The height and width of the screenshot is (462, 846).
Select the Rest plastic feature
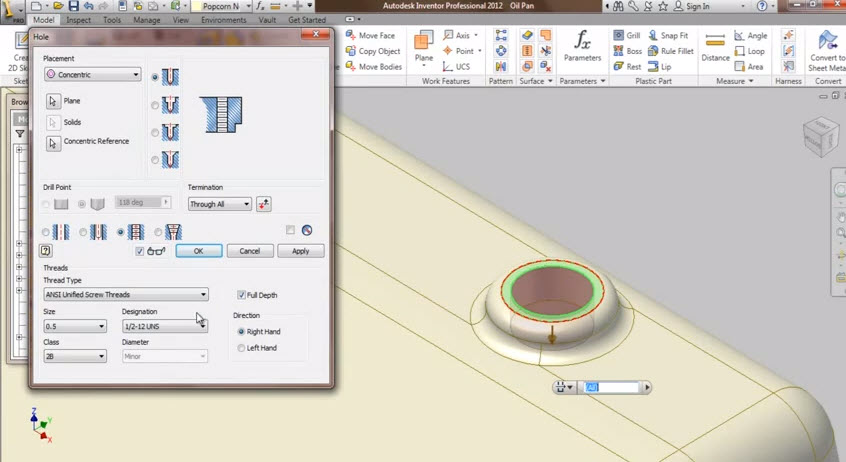[627, 66]
